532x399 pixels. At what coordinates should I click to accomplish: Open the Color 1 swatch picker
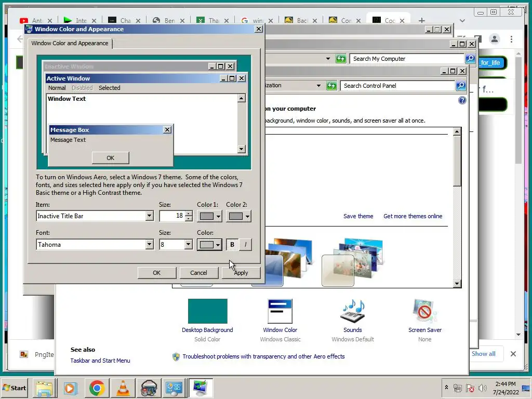209,216
